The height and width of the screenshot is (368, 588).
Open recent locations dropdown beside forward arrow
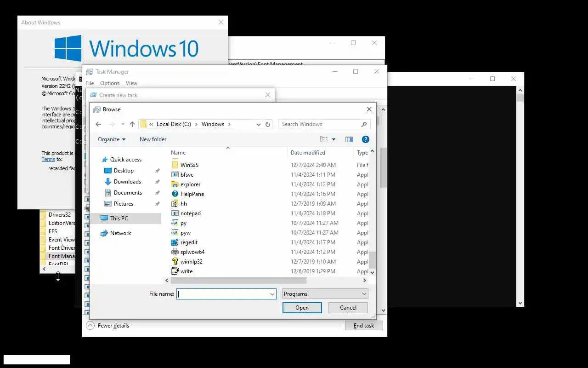(123, 124)
